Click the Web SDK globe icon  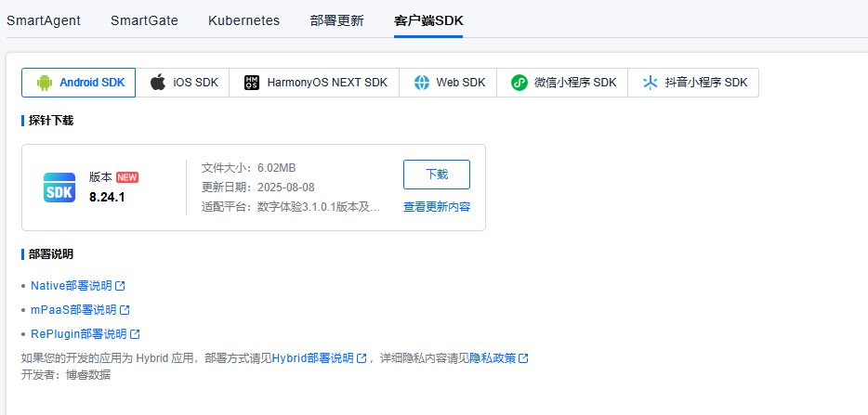(x=422, y=83)
